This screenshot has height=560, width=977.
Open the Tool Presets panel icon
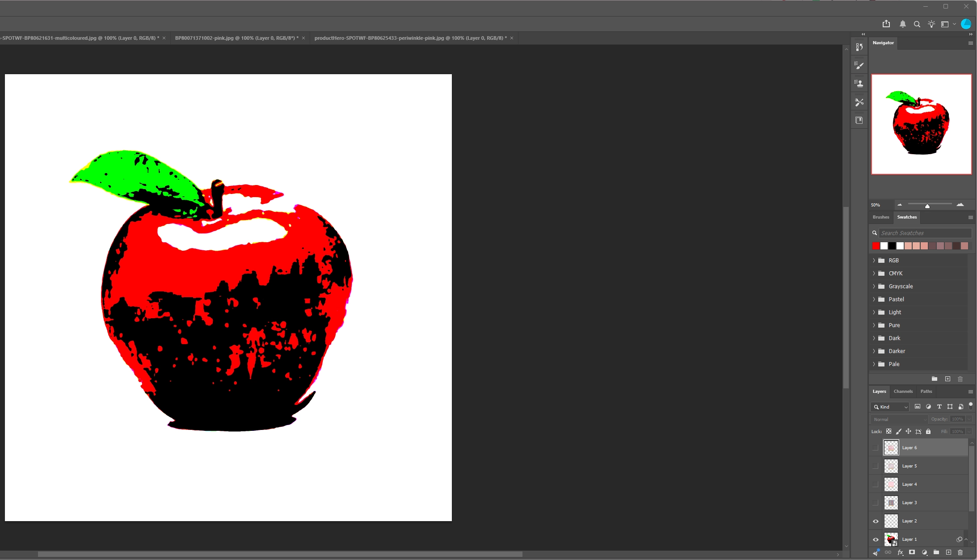pyautogui.click(x=859, y=102)
